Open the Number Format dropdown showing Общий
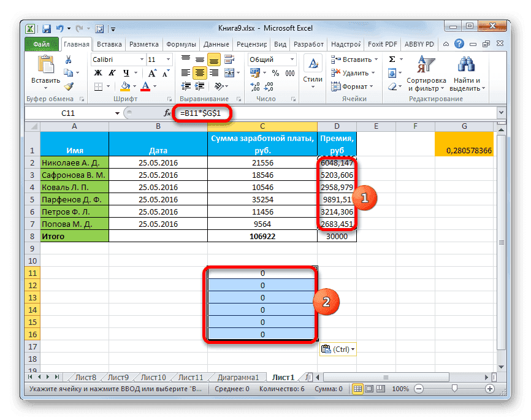 click(x=292, y=59)
